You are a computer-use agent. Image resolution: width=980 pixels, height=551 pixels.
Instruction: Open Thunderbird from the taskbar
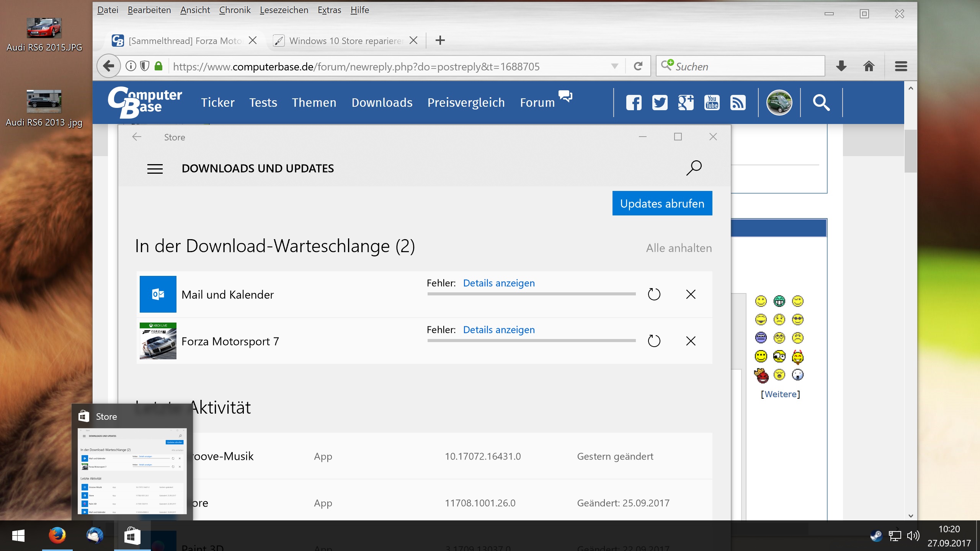[95, 535]
